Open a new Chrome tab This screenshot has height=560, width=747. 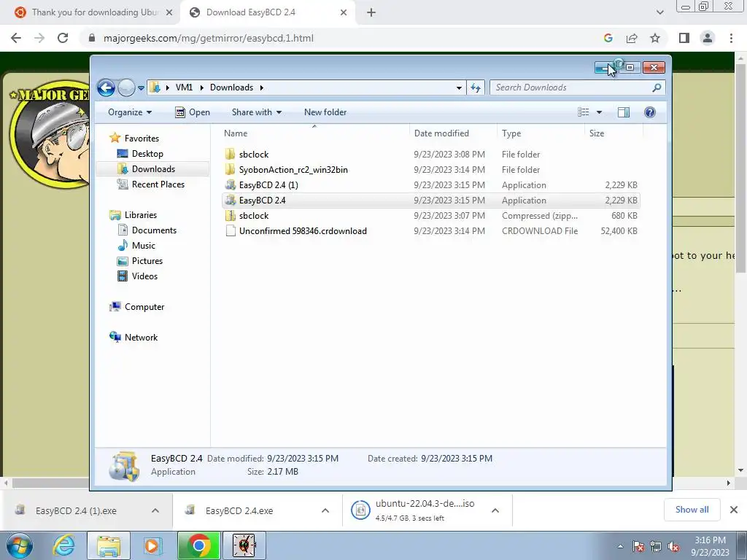(371, 13)
